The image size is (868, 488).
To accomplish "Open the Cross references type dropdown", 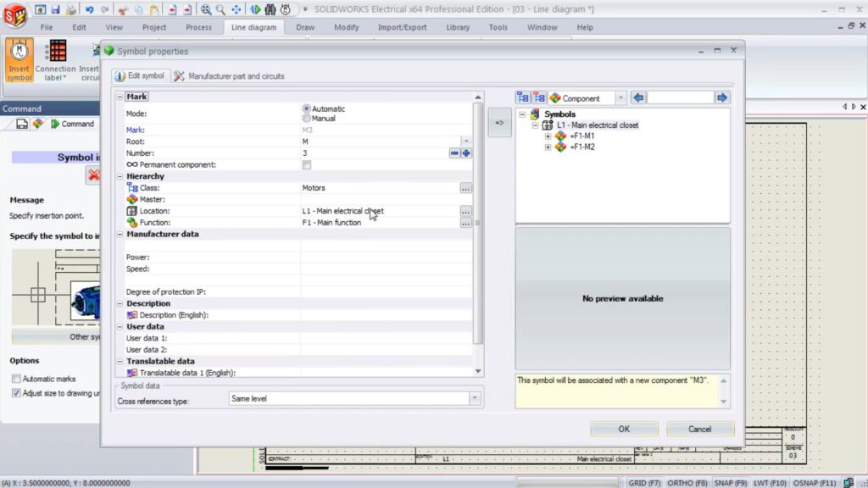I will pos(475,398).
